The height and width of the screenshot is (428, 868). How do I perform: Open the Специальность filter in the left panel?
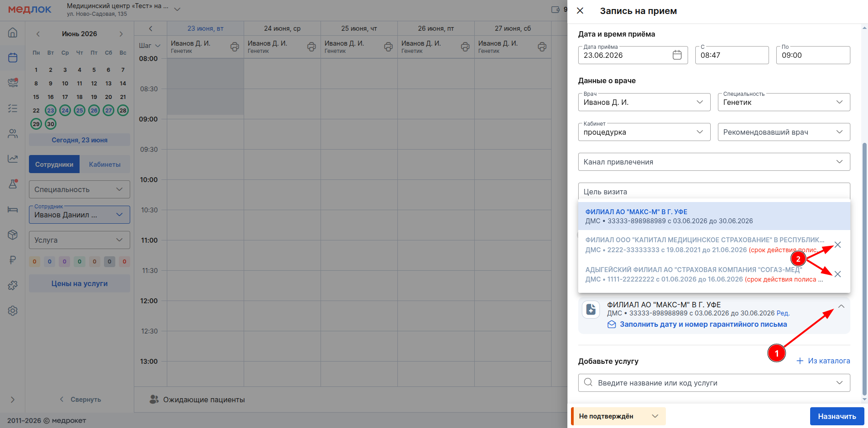tap(80, 189)
